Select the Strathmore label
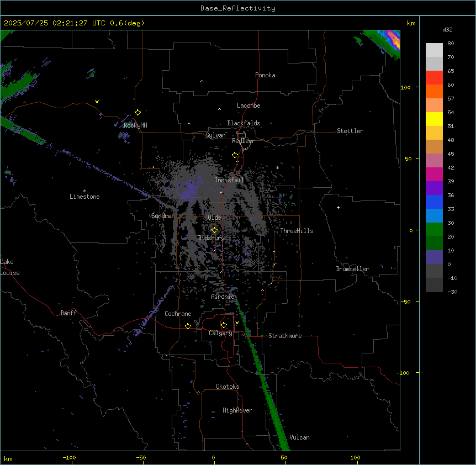Screen dimensions: 476x465 click(285, 336)
